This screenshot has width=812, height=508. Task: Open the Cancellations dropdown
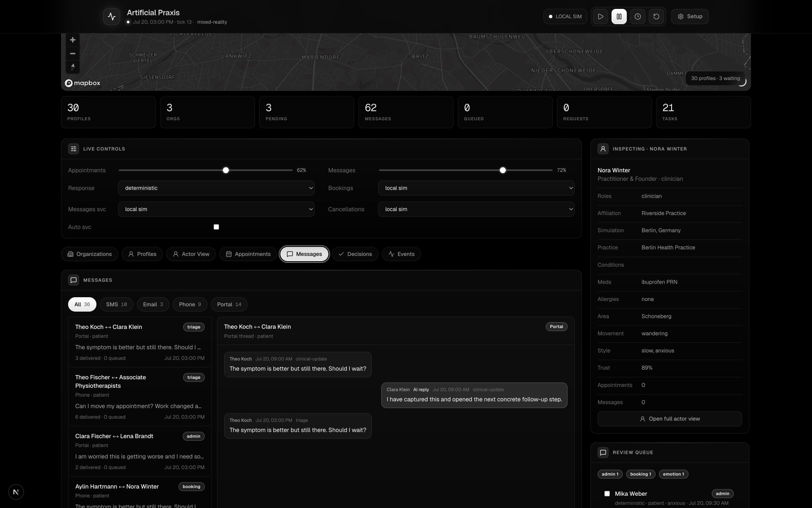click(476, 209)
